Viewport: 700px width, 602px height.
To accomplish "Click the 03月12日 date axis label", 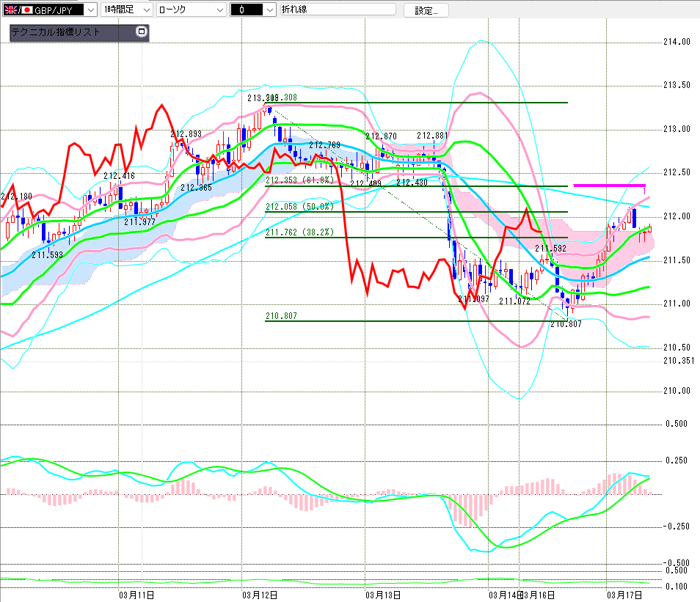I will tap(260, 595).
